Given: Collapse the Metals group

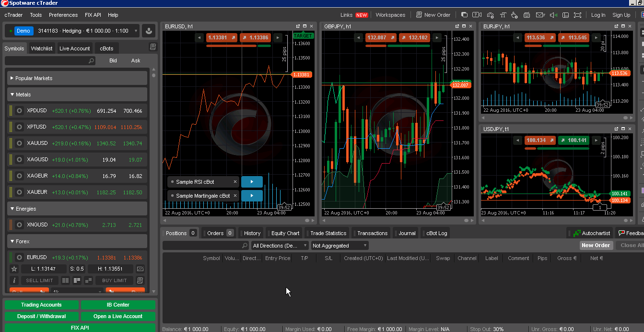Looking at the screenshot, I should pos(77,95).
